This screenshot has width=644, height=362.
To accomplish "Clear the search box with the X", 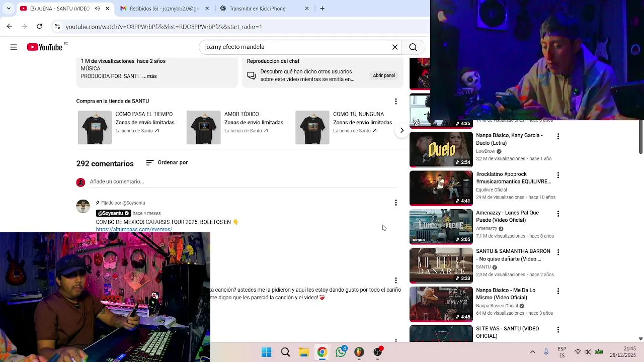I will [395, 47].
